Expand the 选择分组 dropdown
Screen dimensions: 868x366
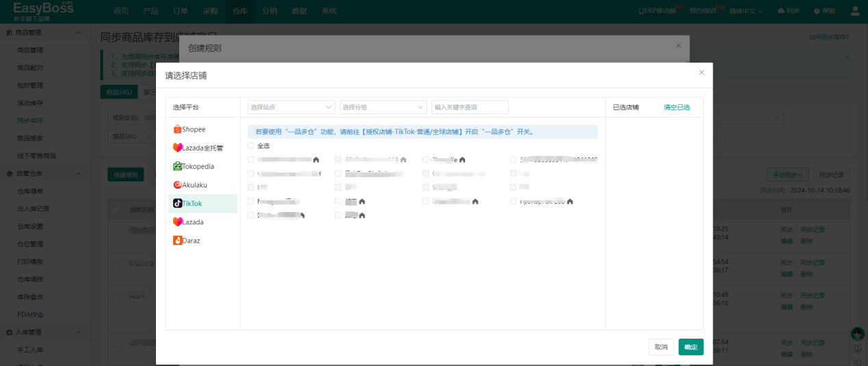(x=383, y=107)
